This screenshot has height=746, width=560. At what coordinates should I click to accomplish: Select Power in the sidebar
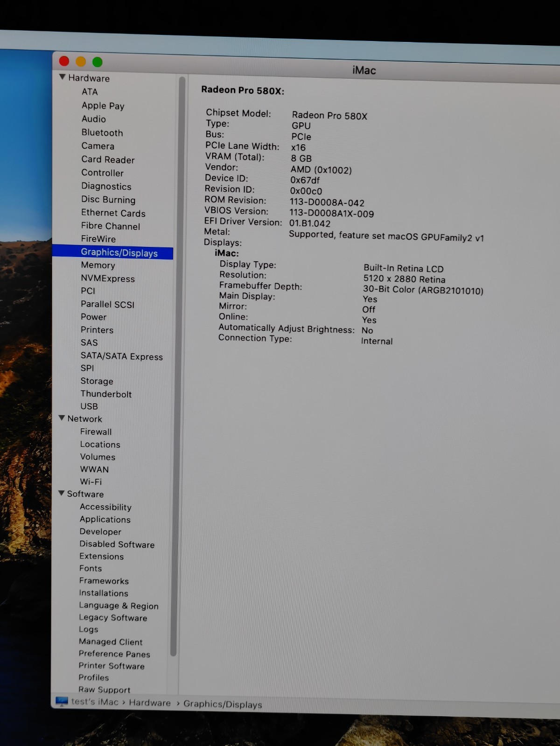[94, 317]
